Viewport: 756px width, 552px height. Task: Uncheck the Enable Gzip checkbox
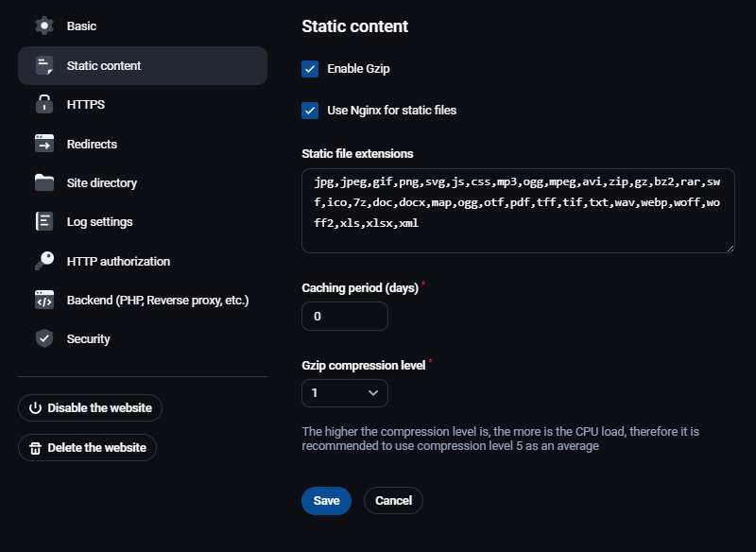point(310,69)
